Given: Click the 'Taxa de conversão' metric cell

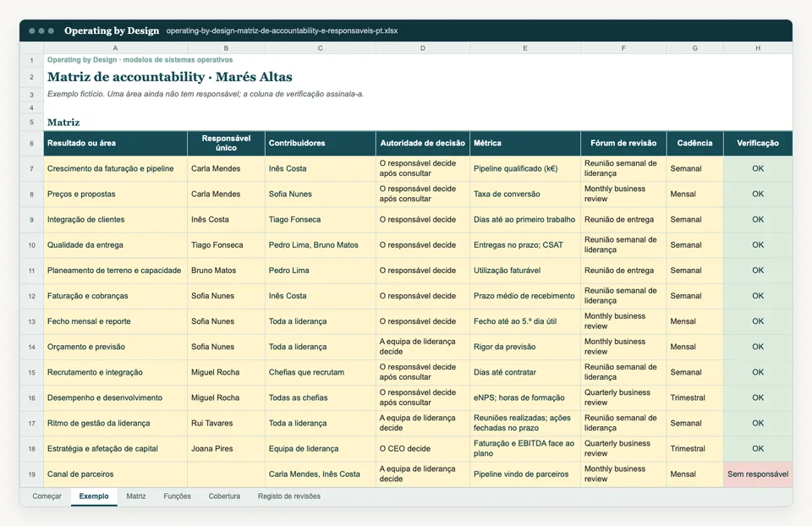Looking at the screenshot, I should point(525,195).
